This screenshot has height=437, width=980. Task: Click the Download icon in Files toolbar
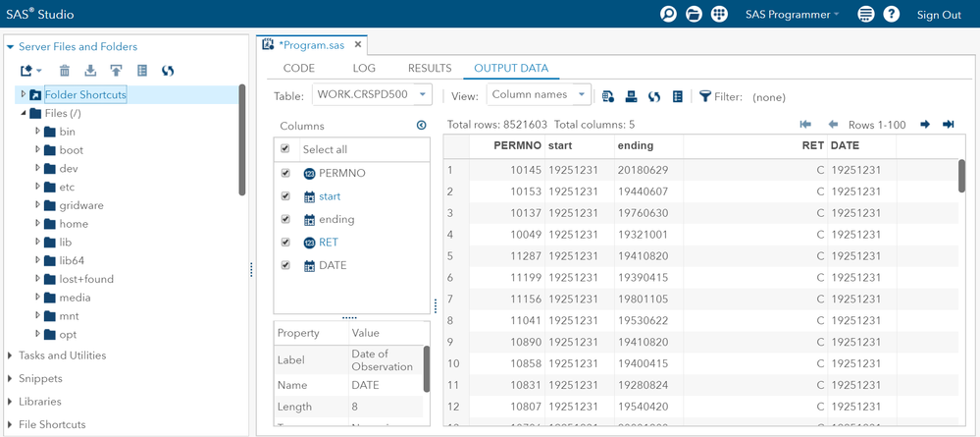90,71
